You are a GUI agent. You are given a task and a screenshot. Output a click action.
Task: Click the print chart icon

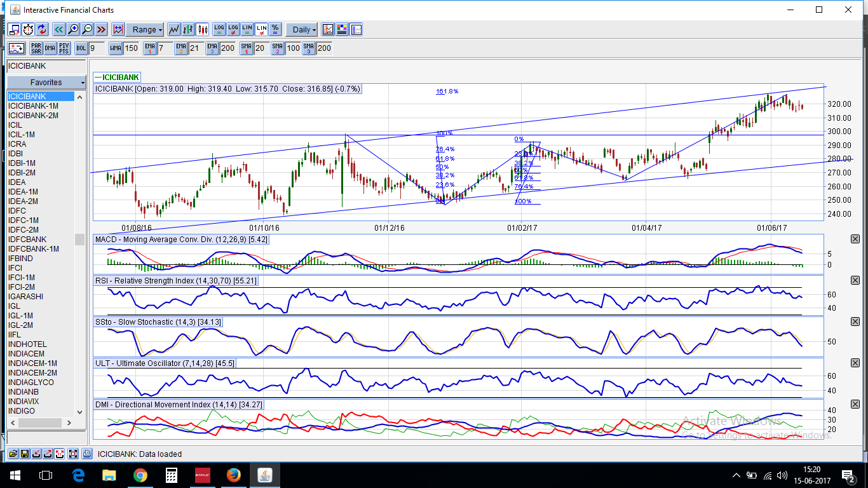[x=87, y=454]
